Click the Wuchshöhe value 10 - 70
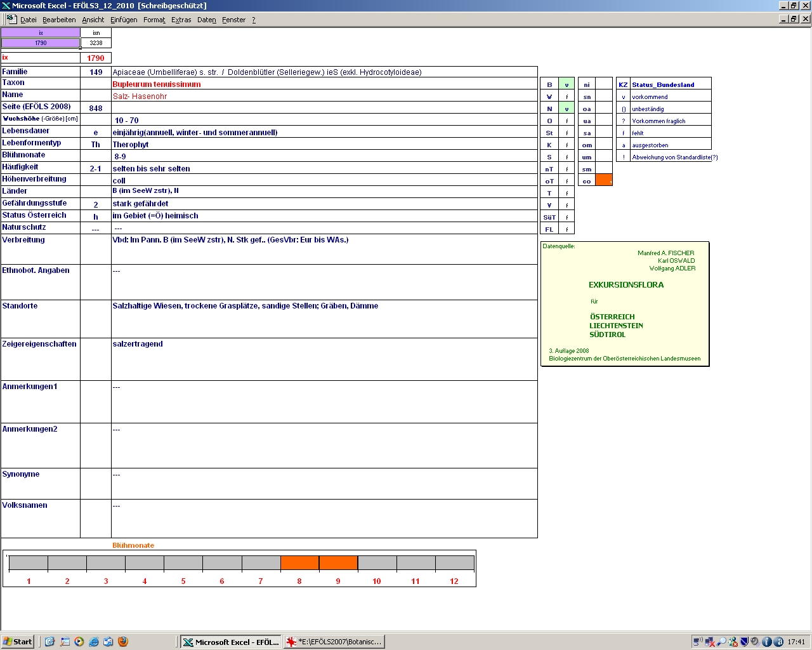 click(126, 120)
